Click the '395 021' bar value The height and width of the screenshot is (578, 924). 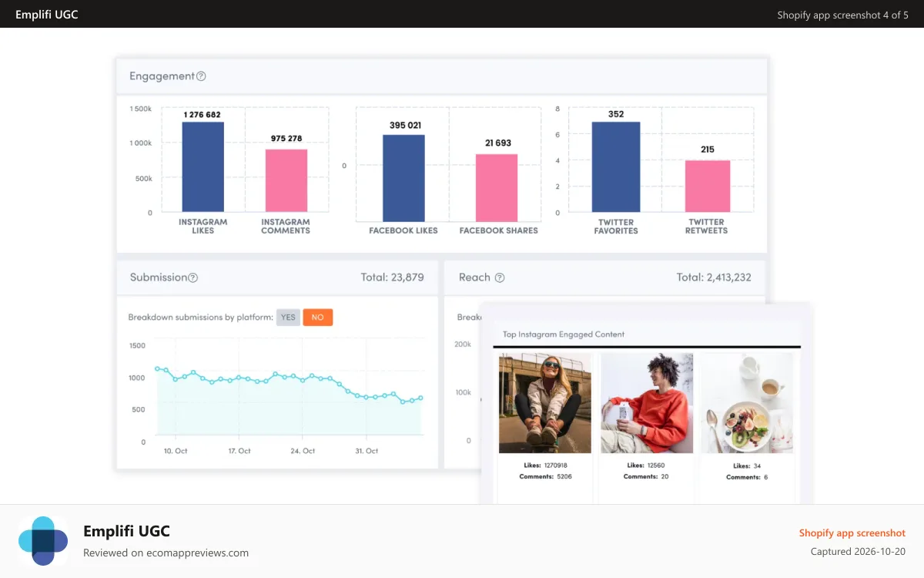(406, 125)
